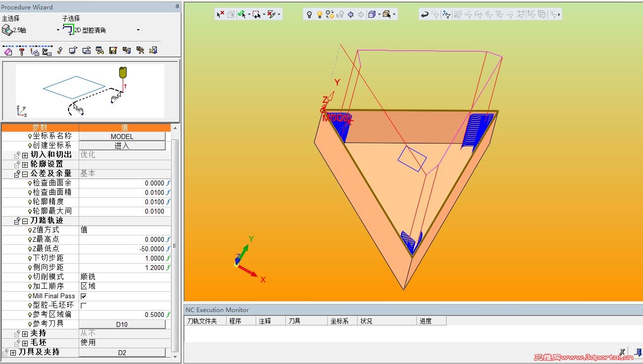This screenshot has width=643, height=364.
Task: Click the swap bulbs visibility icon
Action: pyautogui.click(x=330, y=14)
